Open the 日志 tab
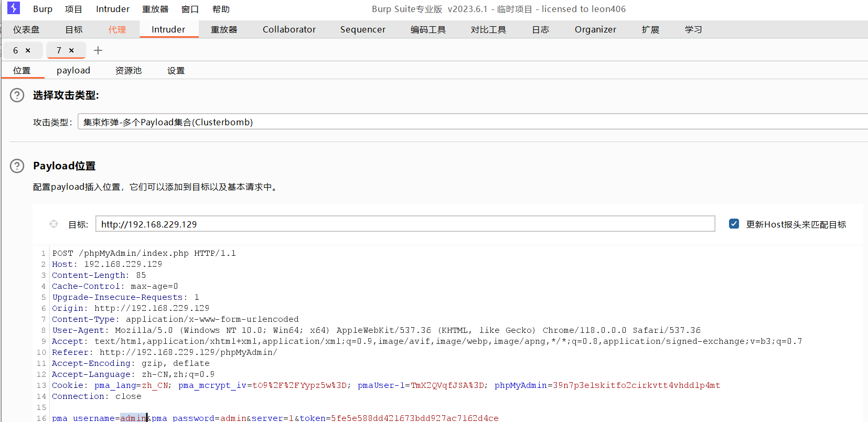This screenshot has width=868, height=422. click(540, 29)
